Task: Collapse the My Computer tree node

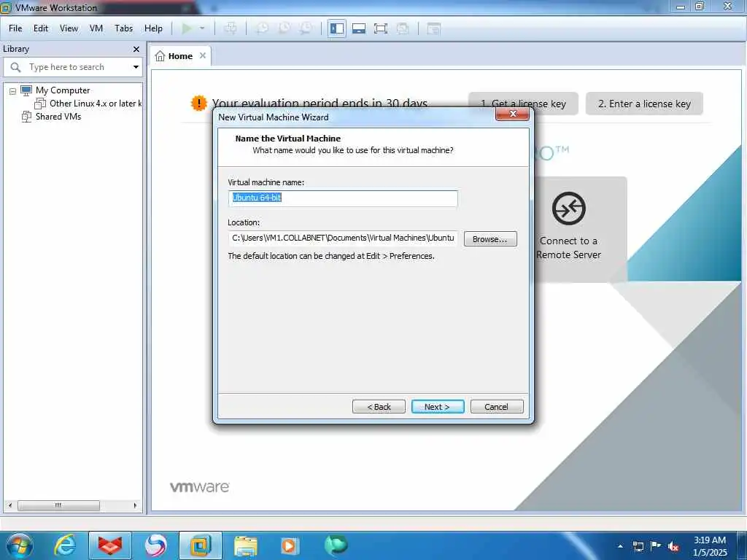Action: 13,91
